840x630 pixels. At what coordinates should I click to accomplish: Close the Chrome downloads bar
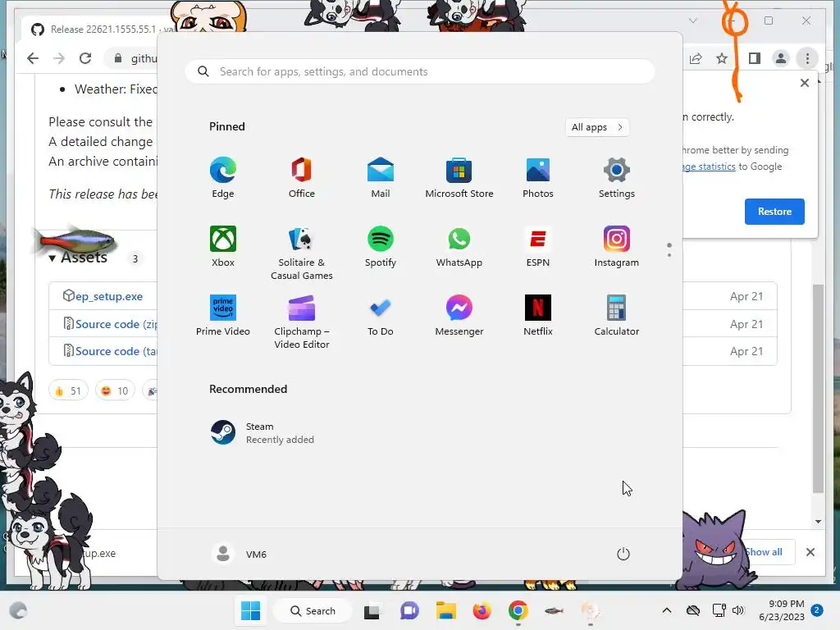point(810,552)
